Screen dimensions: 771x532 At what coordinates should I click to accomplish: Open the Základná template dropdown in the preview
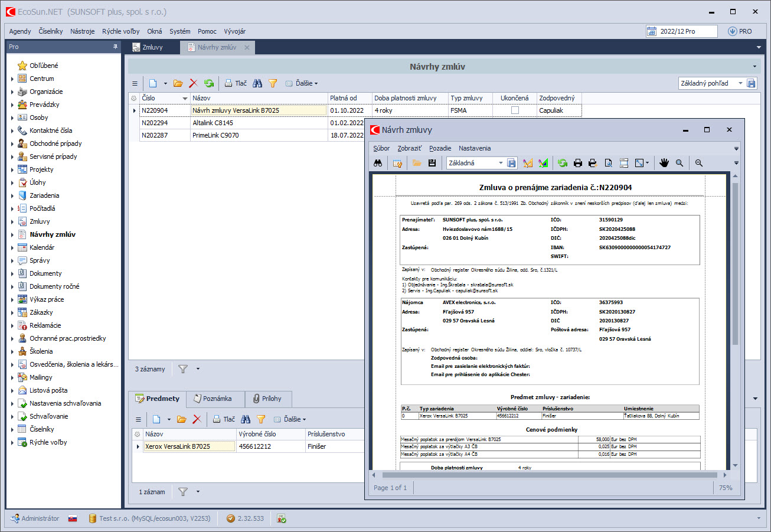pos(501,163)
